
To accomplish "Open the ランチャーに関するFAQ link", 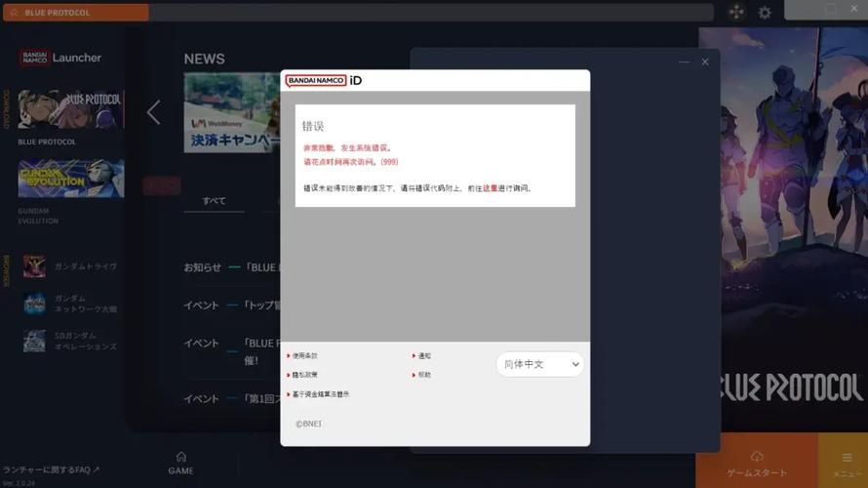I will pos(51,469).
